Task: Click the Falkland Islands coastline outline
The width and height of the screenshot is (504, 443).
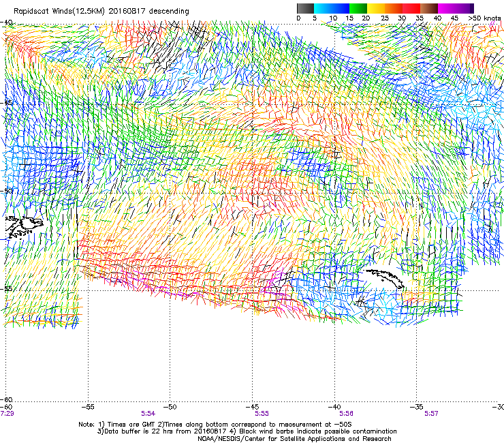Action: pyautogui.click(x=25, y=227)
